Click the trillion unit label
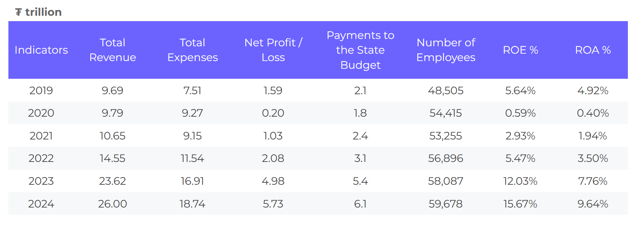The image size is (644, 236). [x=43, y=12]
